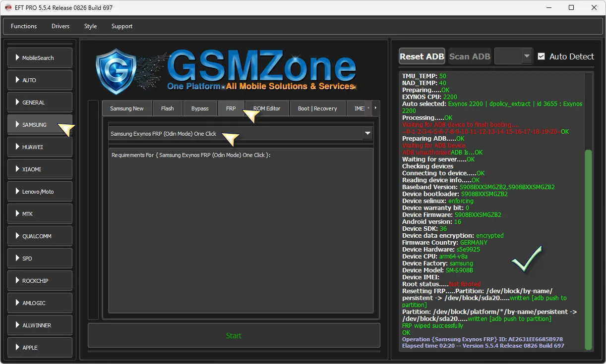Switch to the Boot | Recovery tab
This screenshot has height=364, width=606.
coord(317,108)
